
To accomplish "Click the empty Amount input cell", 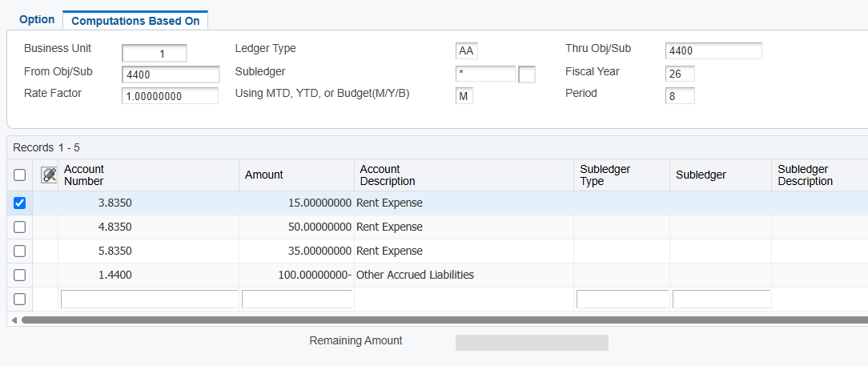I will [x=297, y=299].
